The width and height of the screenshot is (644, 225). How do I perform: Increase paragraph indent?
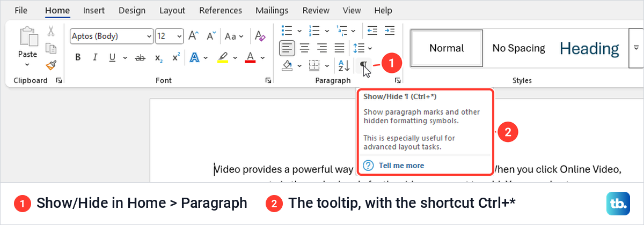pos(390,31)
